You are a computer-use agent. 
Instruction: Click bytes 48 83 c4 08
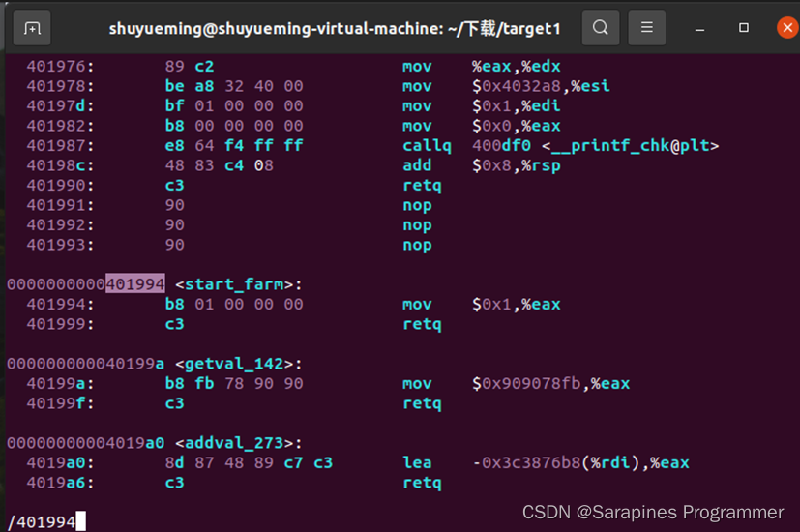[220, 165]
